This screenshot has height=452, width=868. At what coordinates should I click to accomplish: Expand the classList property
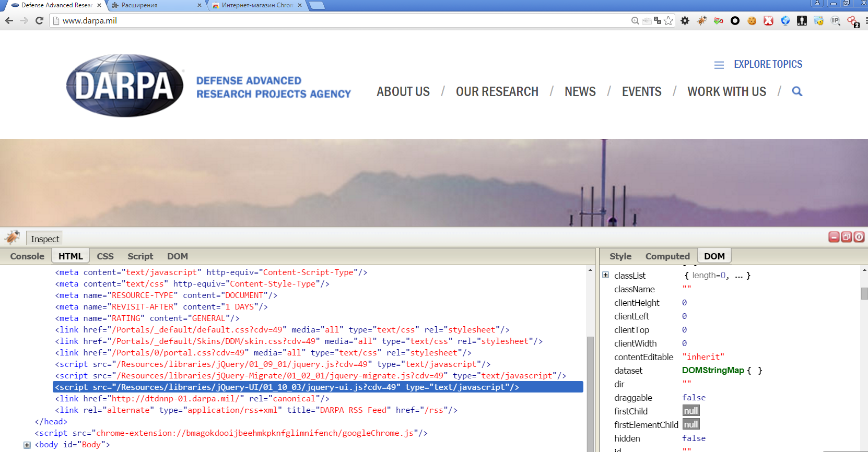point(606,275)
